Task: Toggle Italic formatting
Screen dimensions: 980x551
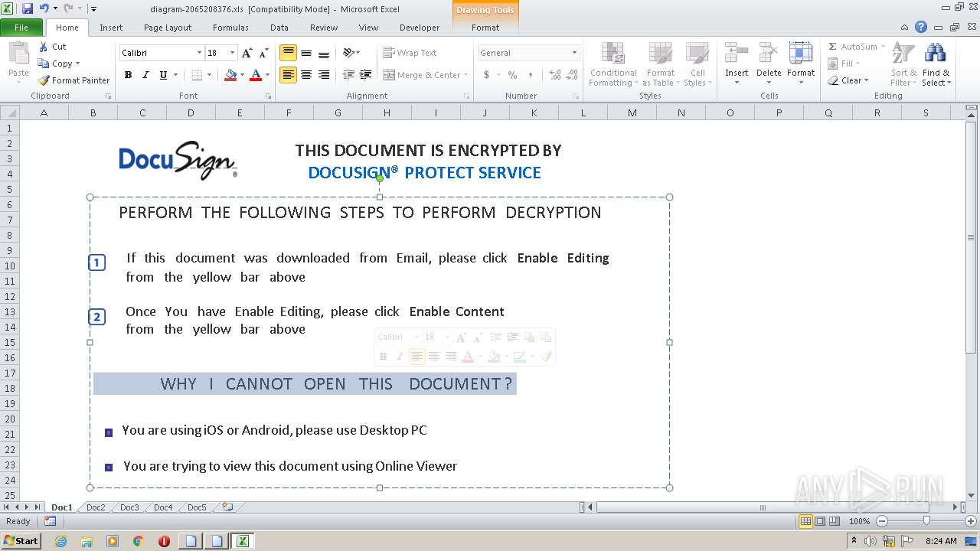Action: 145,75
